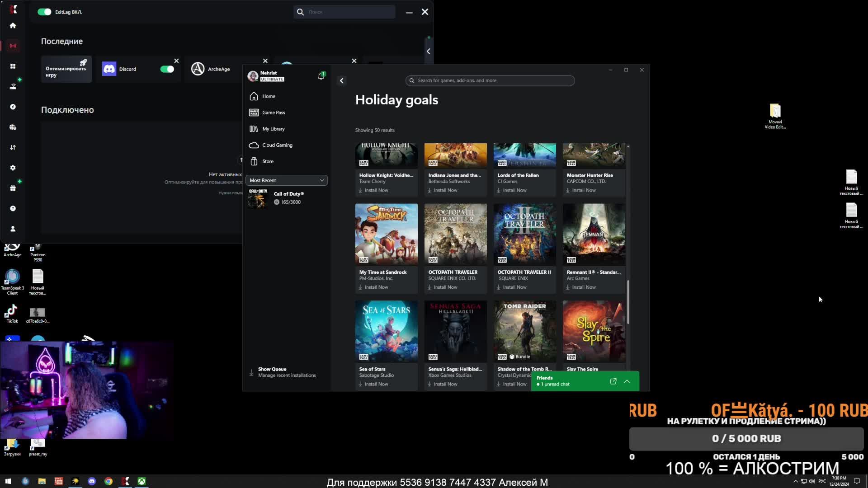Open ExitLag account profile icon
The image size is (868, 488).
point(13,229)
